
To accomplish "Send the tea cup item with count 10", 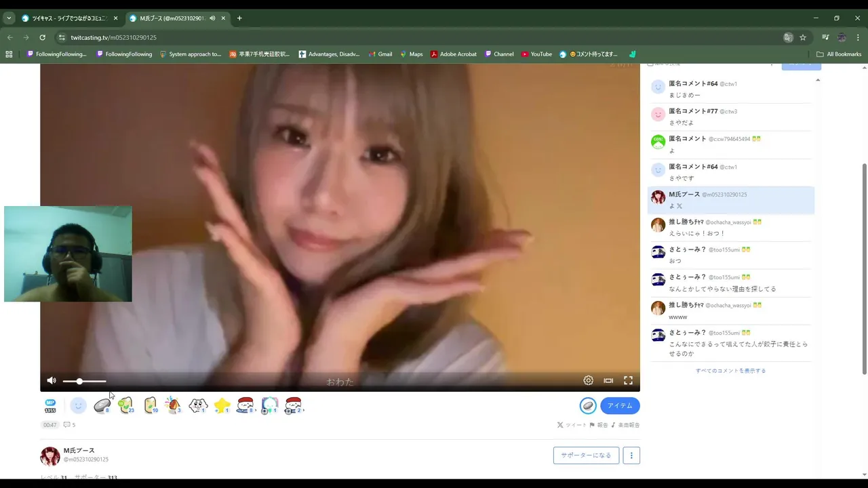I will (x=151, y=405).
